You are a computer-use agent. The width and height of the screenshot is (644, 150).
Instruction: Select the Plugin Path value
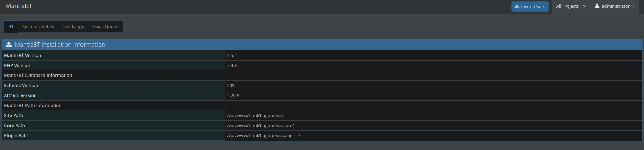(263, 135)
